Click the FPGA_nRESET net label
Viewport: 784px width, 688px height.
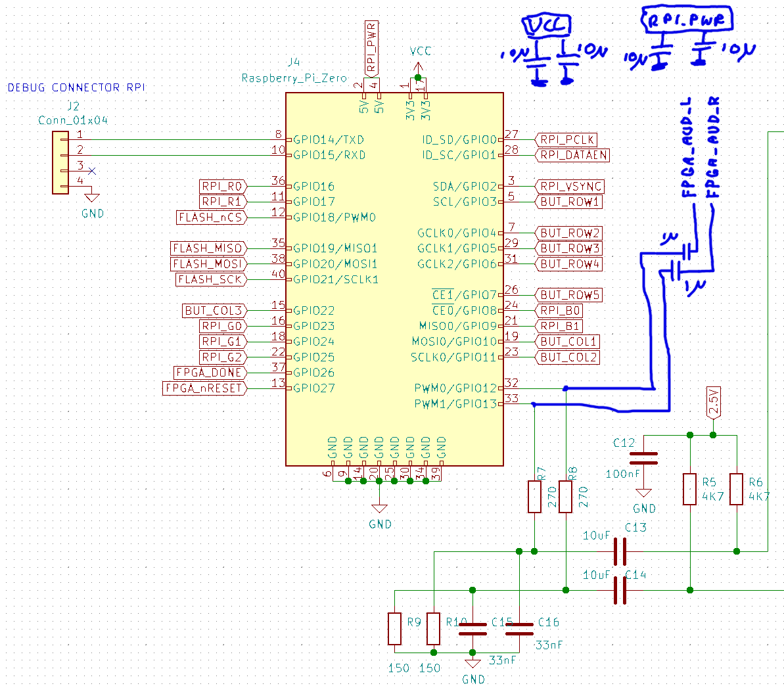click(x=204, y=388)
